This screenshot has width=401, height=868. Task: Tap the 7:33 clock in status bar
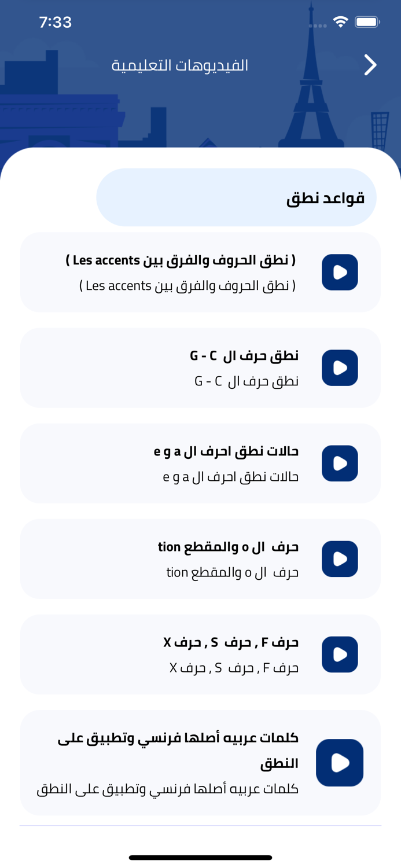[56, 22]
